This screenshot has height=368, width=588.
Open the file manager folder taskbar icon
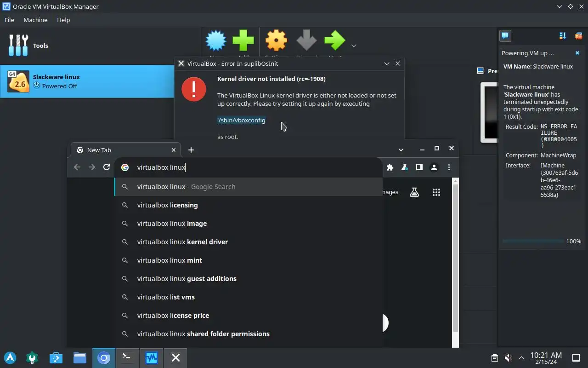(80, 357)
